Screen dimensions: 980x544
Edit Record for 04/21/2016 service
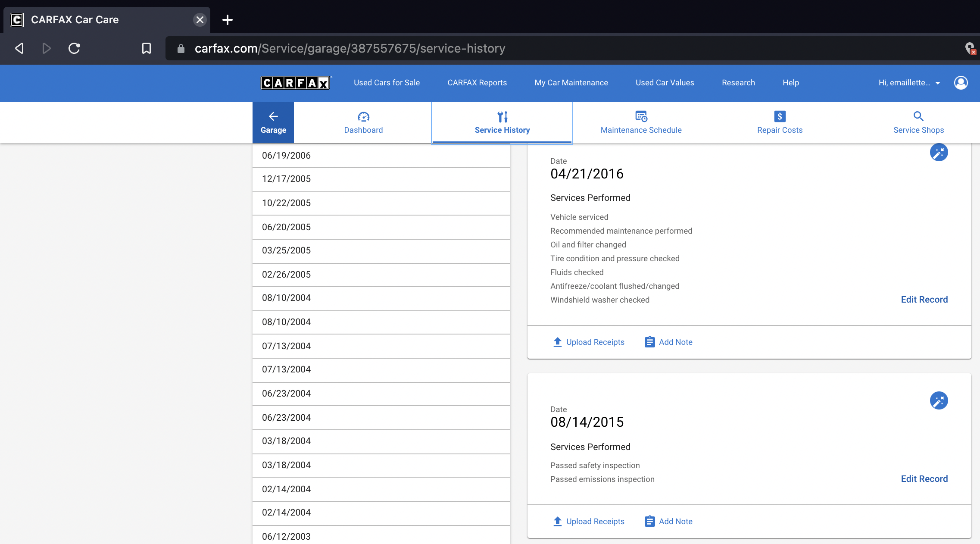(x=924, y=299)
